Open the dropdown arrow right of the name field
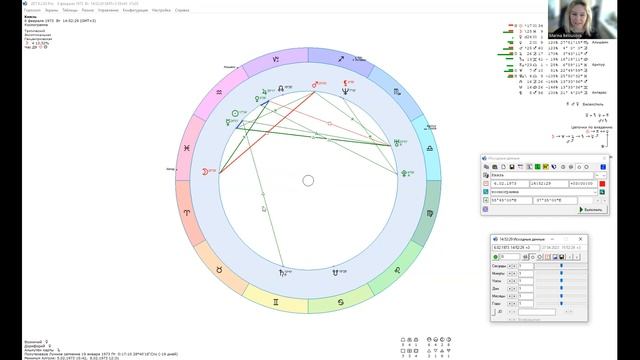This screenshot has width=640, height=360. pyautogui.click(x=604, y=176)
